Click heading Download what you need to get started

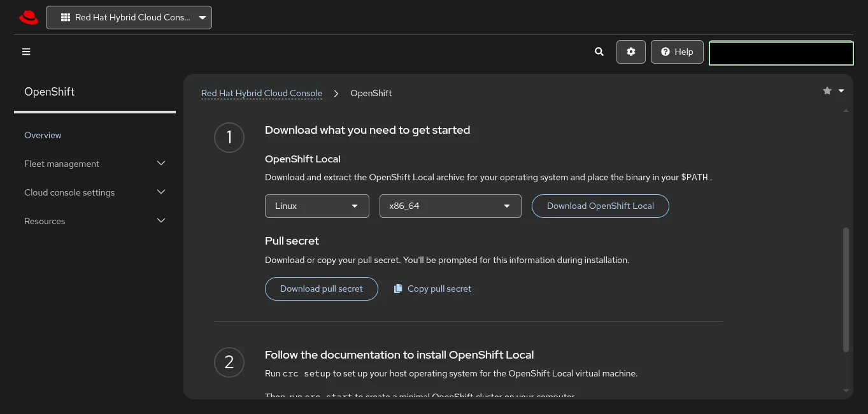[367, 130]
